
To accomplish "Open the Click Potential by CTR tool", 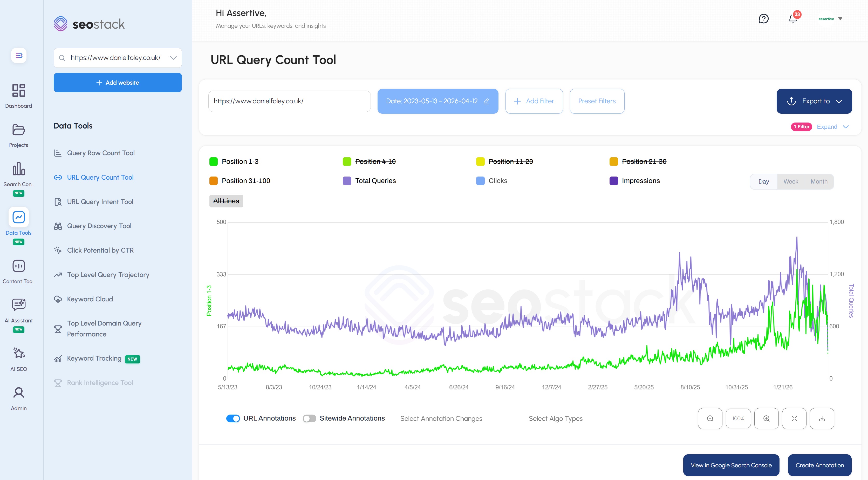I will point(100,250).
